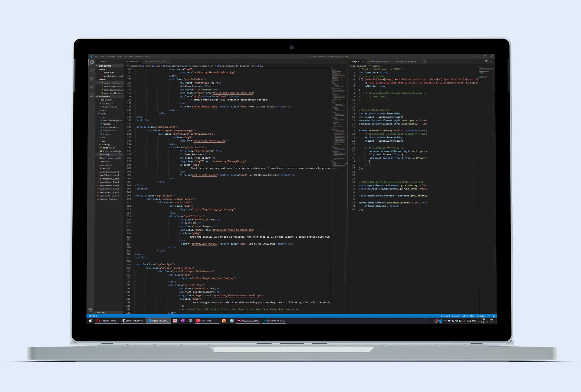
Task: Click the Manage gear icon at bottom left
Action: [90, 310]
